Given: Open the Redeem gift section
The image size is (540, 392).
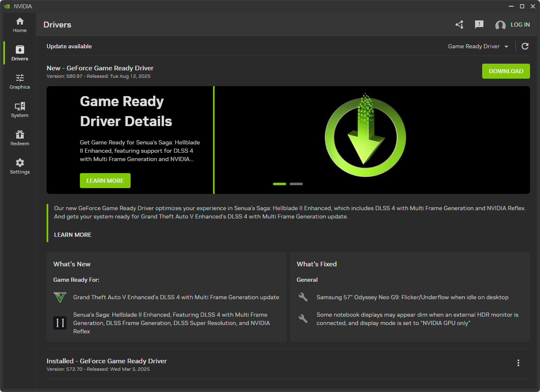Looking at the screenshot, I should point(20,138).
